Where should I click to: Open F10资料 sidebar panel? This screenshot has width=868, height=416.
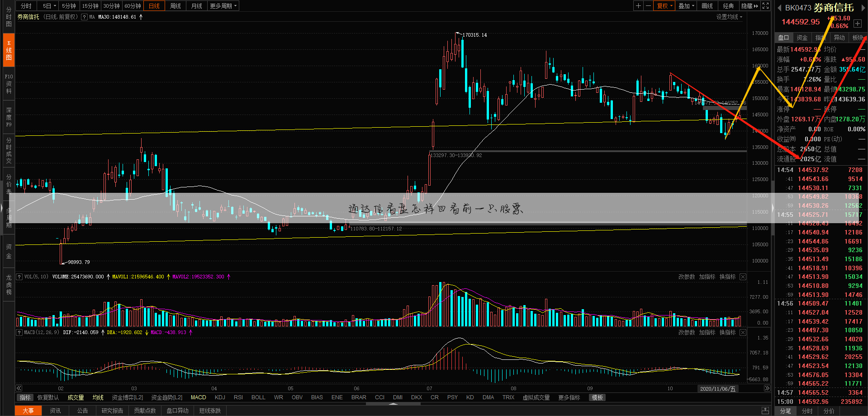coord(9,84)
